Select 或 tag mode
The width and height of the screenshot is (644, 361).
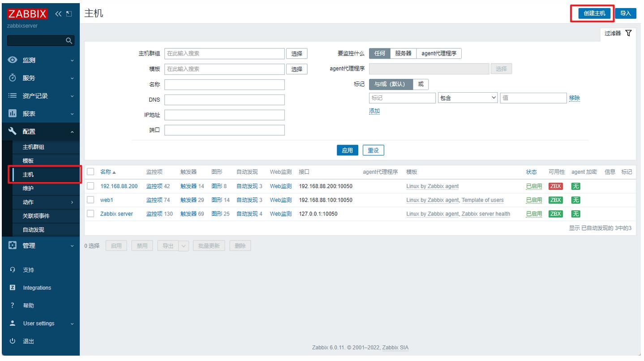click(x=421, y=84)
